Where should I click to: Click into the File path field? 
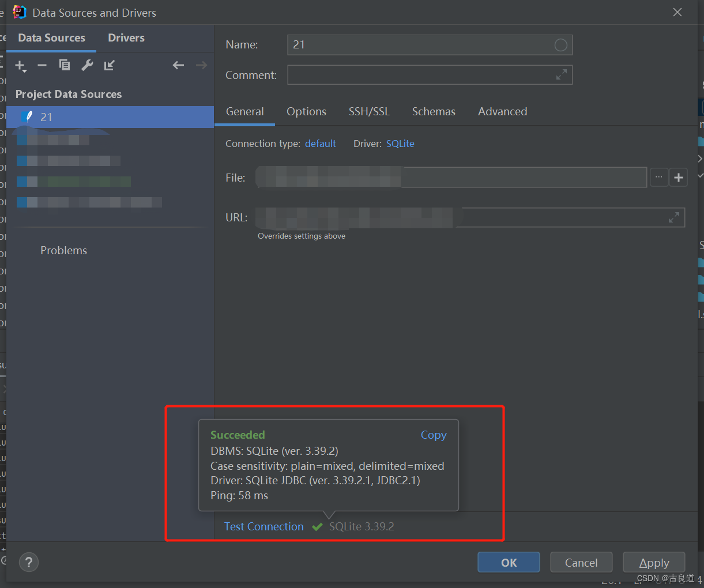point(451,178)
